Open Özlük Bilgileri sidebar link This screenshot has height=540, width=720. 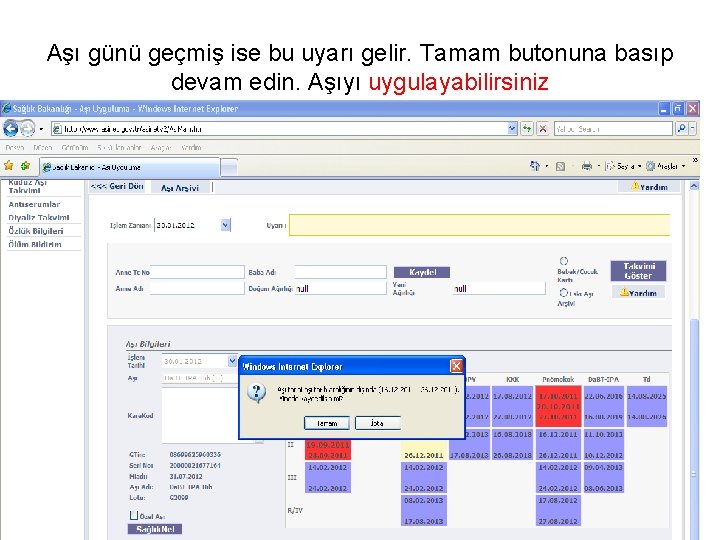(36, 231)
